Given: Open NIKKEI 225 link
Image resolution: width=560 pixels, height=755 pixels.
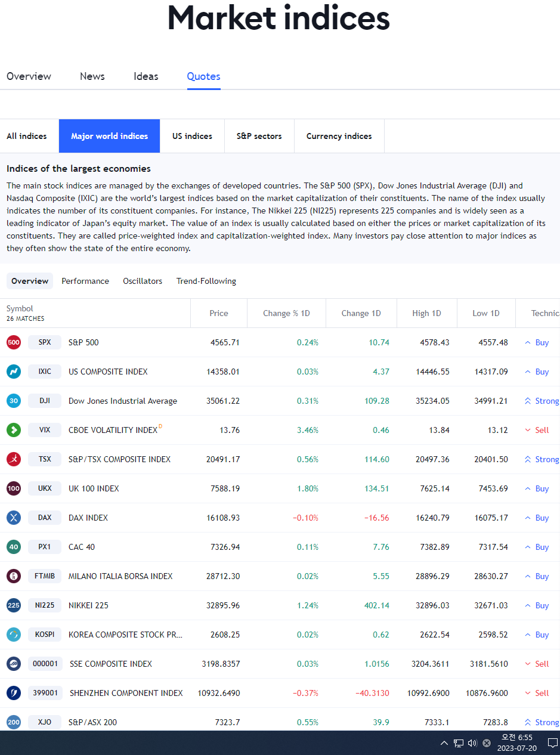Looking at the screenshot, I should (x=88, y=605).
